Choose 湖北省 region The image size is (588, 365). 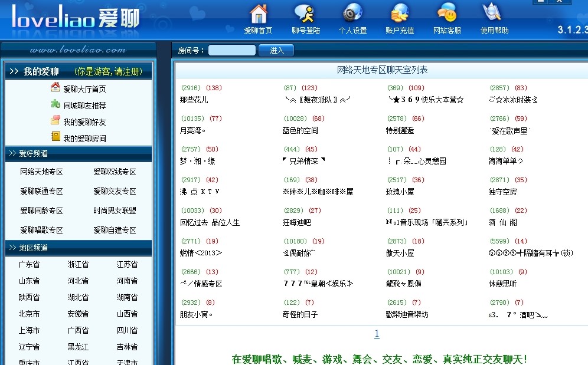tap(78, 298)
